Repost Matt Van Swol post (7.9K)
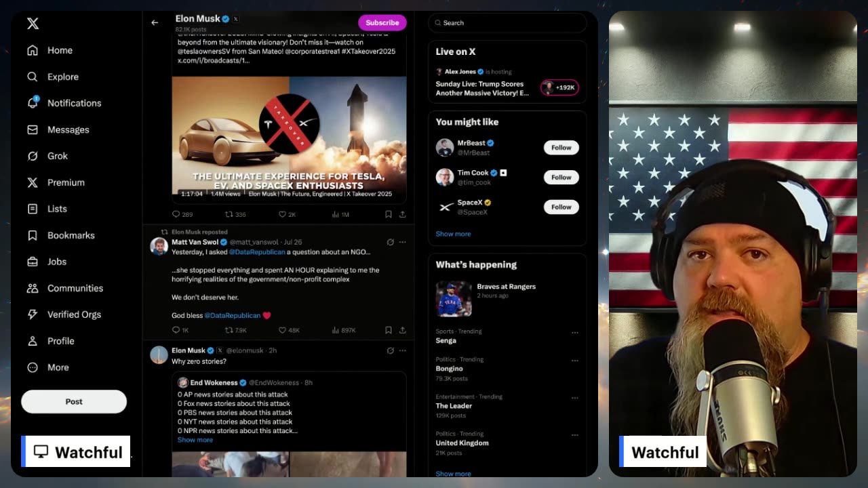Viewport: 868px width, 488px height. pyautogui.click(x=235, y=330)
